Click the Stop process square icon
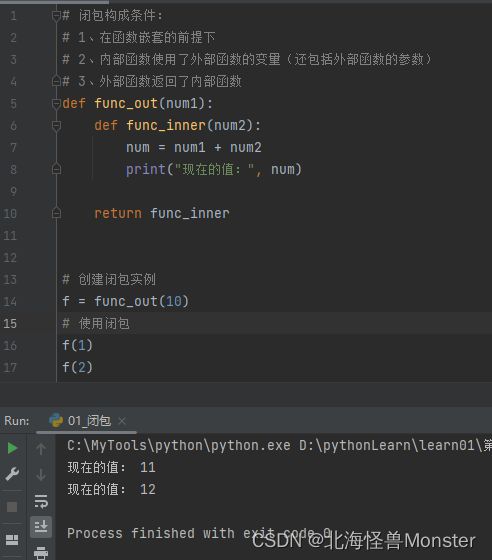This screenshot has width=492, height=560. (12, 507)
